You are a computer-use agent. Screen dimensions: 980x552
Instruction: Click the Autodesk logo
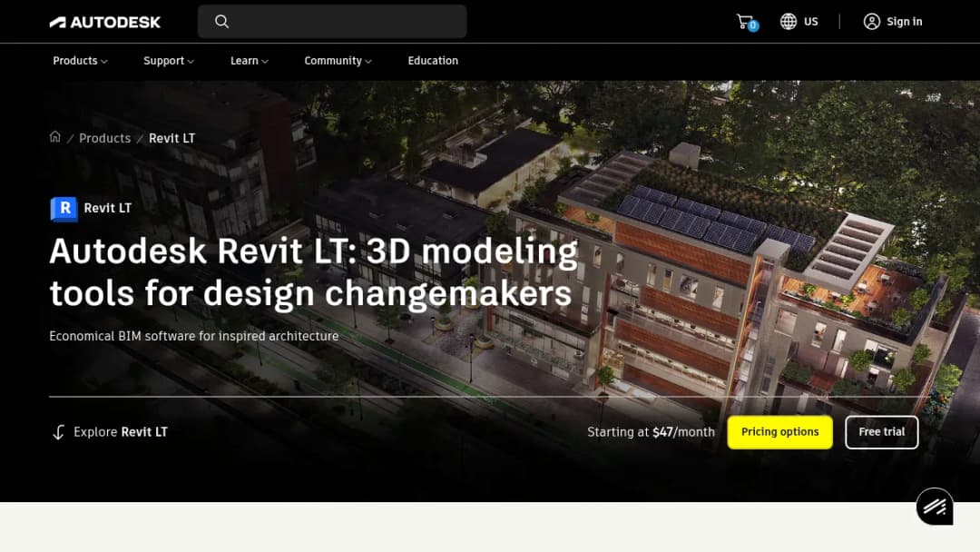105,22
